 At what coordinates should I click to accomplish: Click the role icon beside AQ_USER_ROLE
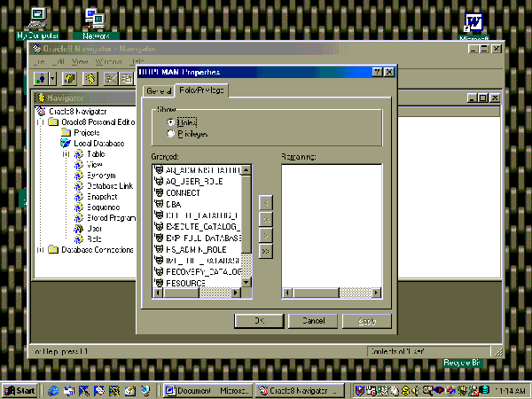pyautogui.click(x=159, y=181)
